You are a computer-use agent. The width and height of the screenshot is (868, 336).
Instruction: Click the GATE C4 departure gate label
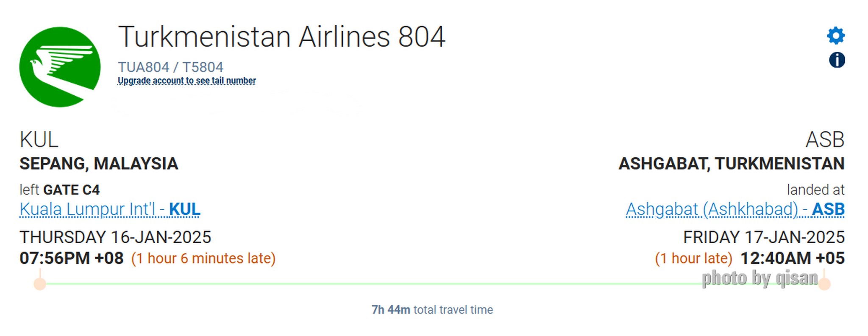[x=71, y=190]
